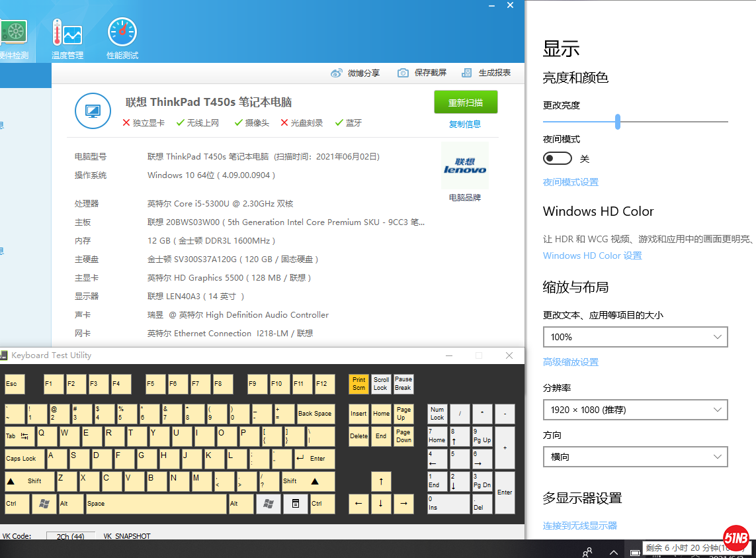This screenshot has width=756, height=558.
Task: Click 12 GB memory details text
Action: point(211,241)
